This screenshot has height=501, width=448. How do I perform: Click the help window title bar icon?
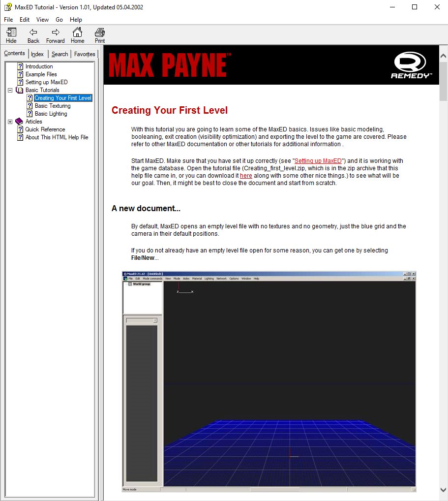pyautogui.click(x=8, y=7)
